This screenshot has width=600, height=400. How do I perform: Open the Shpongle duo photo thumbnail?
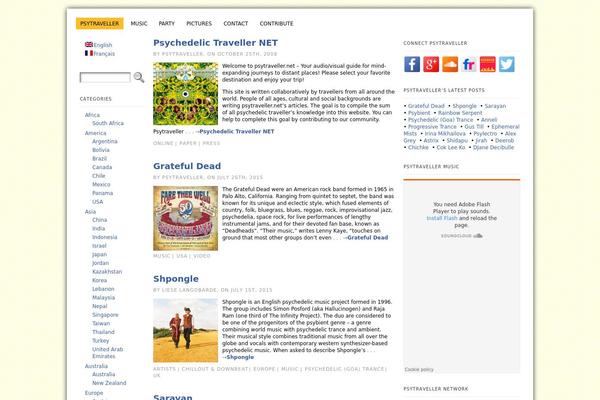(186, 331)
